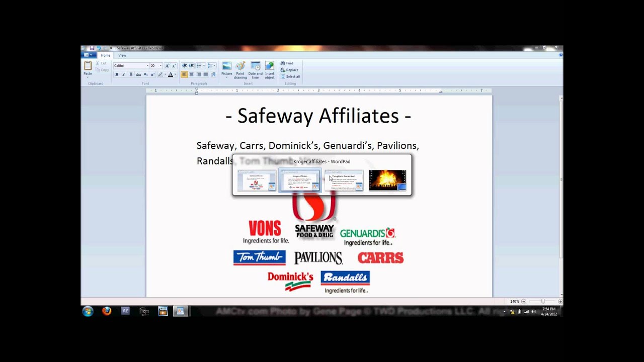Open the line spacing dropdown
This screenshot has height=362, width=644.
(x=212, y=66)
